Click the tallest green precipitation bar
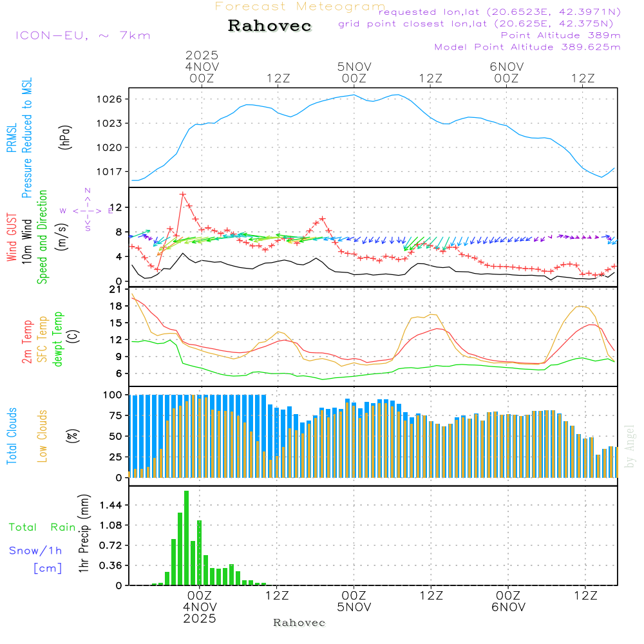The image size is (644, 644). (x=186, y=538)
